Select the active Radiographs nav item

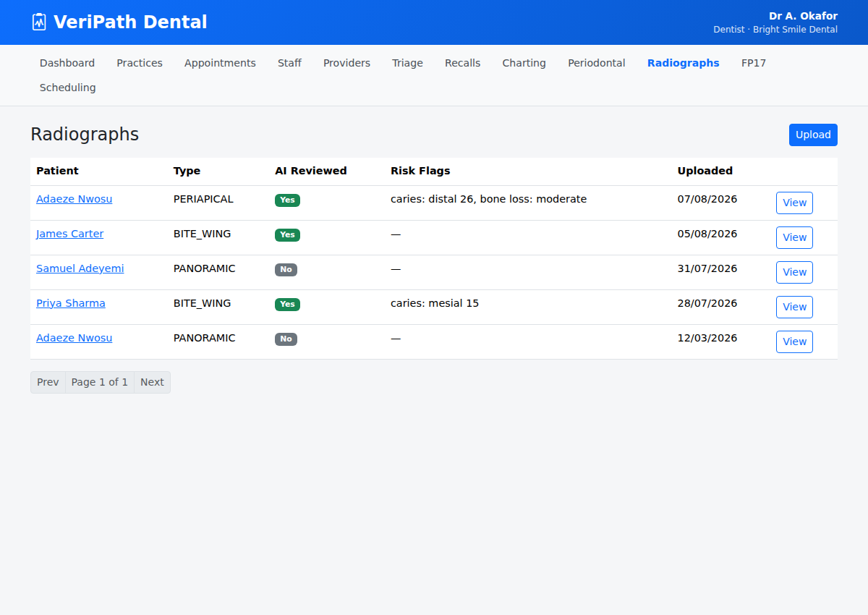click(683, 63)
